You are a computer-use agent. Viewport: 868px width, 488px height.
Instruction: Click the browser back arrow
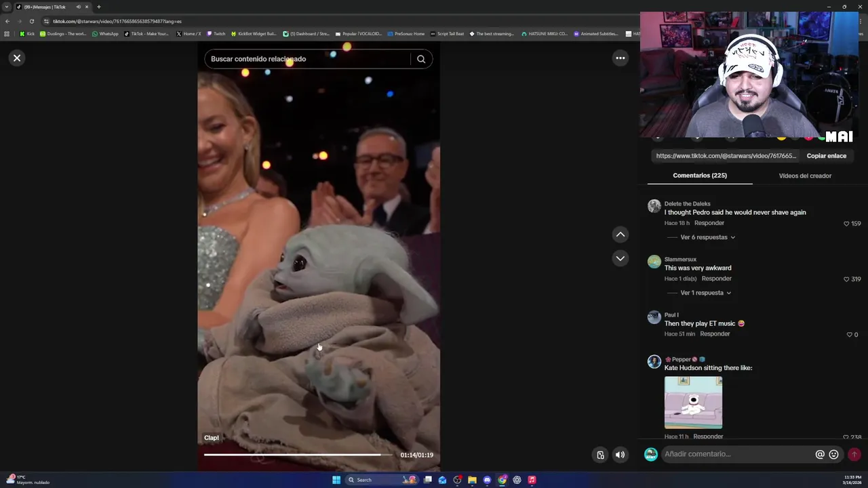point(7,21)
